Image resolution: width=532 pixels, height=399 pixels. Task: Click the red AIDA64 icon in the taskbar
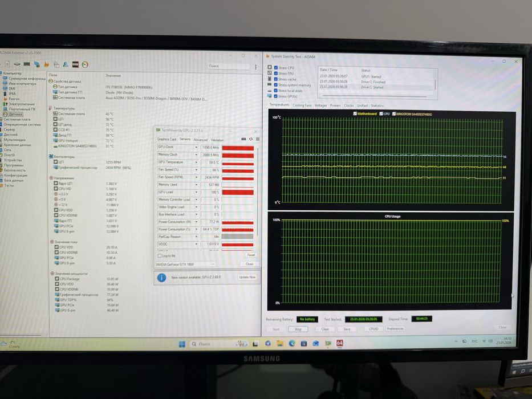(340, 343)
